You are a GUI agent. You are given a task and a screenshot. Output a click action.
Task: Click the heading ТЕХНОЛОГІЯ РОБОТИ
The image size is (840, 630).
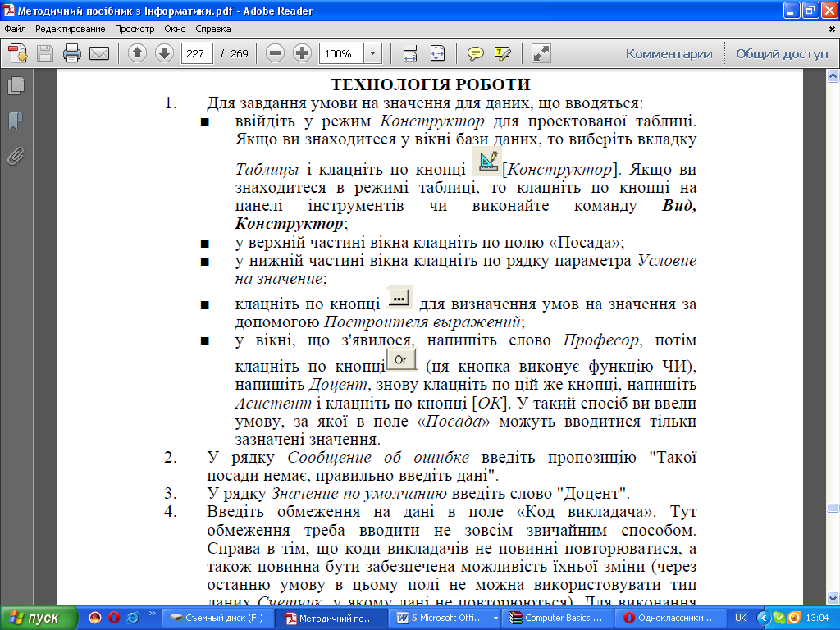point(430,84)
